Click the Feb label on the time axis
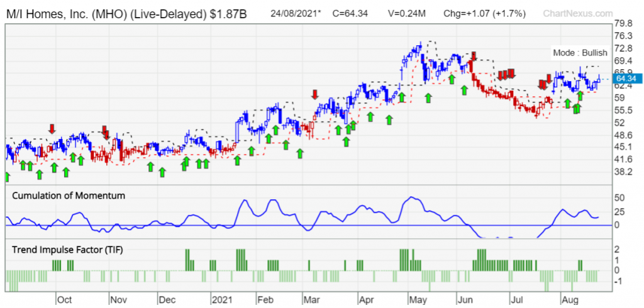The height and width of the screenshot is (308, 644). pyautogui.click(x=266, y=300)
